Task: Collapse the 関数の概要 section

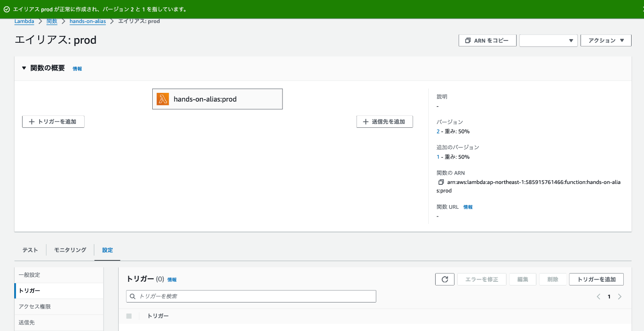Action: (24, 68)
